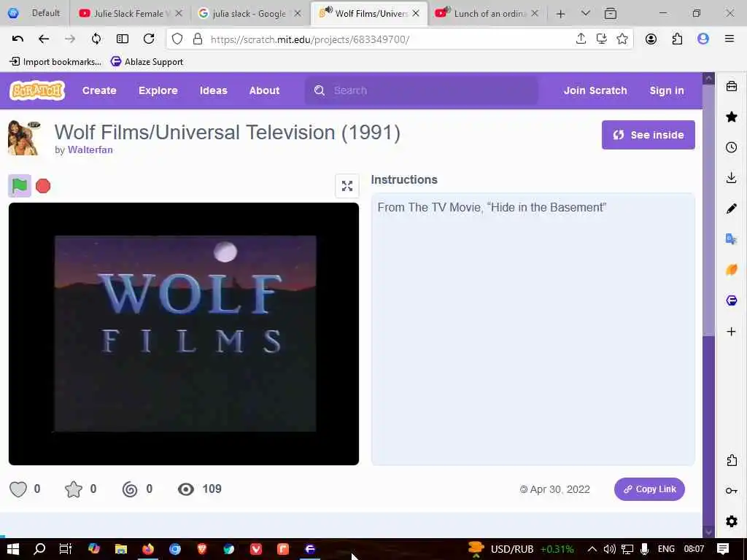This screenshot has height=560, width=747.
Task: Click the Wolf Films stage player
Action: click(x=184, y=334)
